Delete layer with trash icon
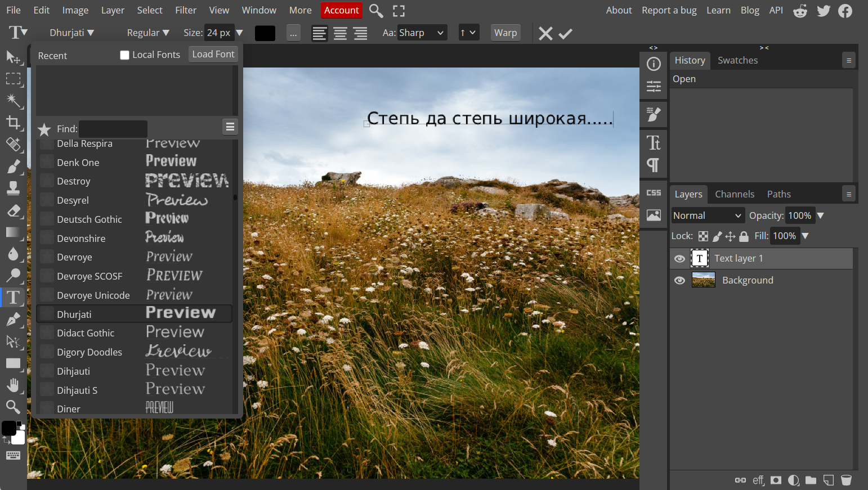 coord(845,480)
